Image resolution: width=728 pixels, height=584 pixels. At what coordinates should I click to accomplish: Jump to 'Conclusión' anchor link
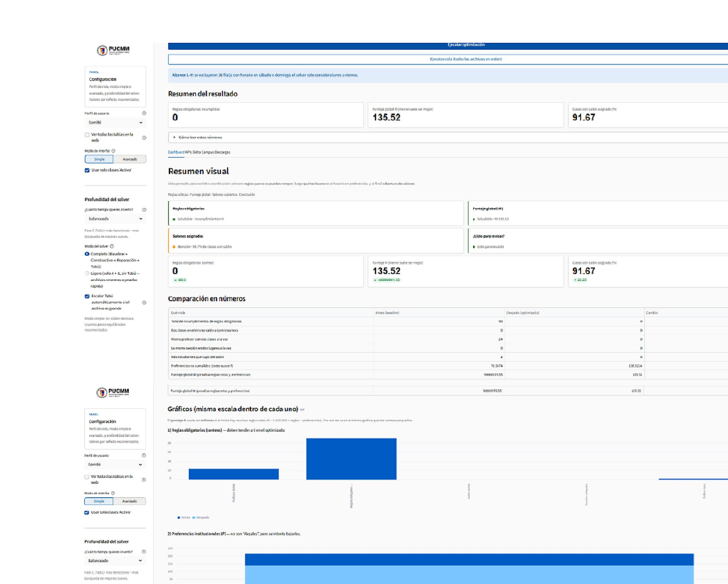click(x=247, y=194)
